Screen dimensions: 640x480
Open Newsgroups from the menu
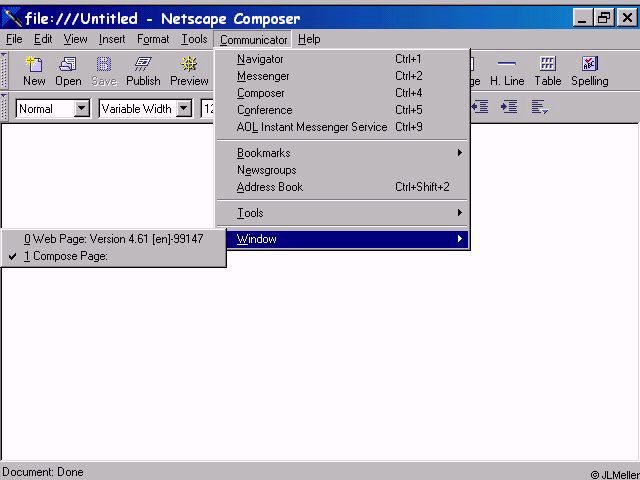click(343, 170)
